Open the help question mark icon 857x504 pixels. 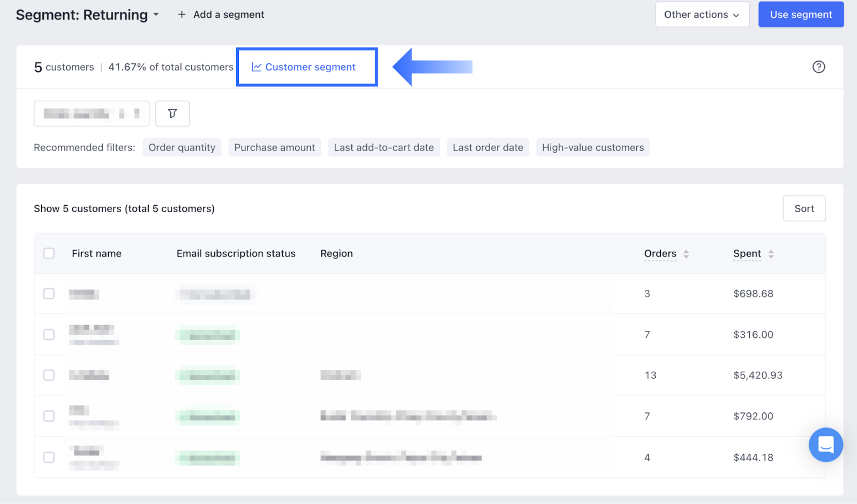pyautogui.click(x=818, y=67)
